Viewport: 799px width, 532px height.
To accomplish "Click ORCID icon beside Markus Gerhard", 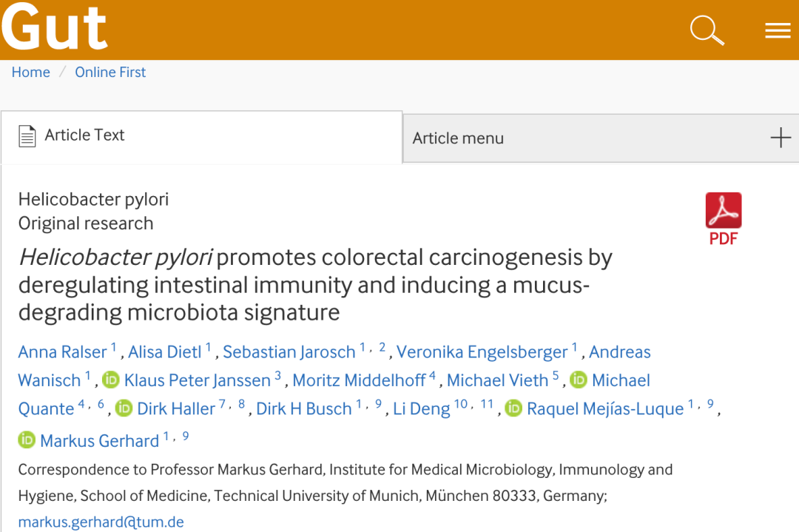I will 27,440.
